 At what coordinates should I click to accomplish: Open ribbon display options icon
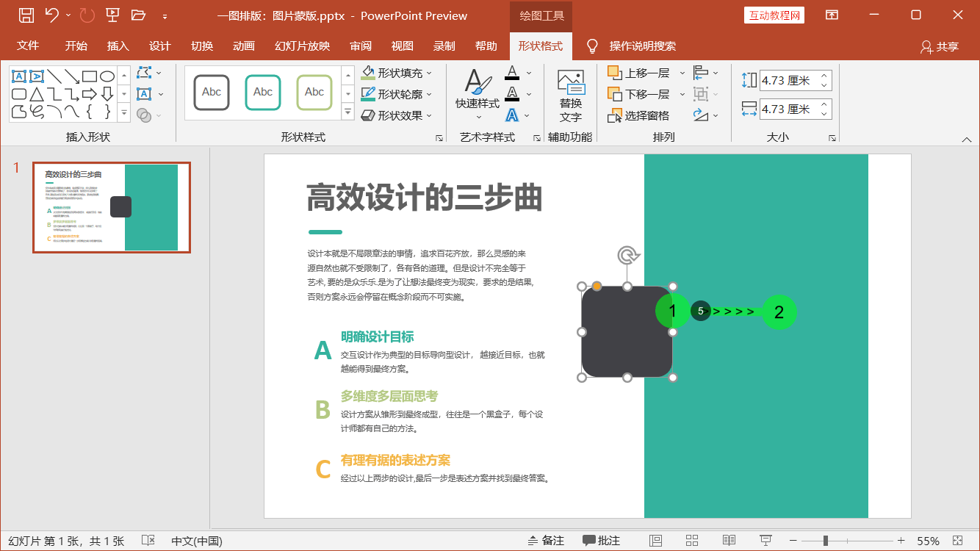coord(832,15)
